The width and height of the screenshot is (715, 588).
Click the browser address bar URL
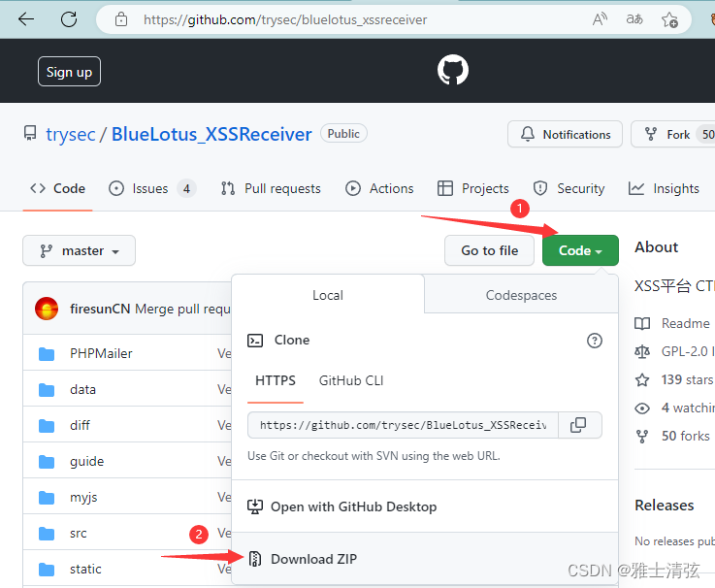pyautogui.click(x=285, y=19)
